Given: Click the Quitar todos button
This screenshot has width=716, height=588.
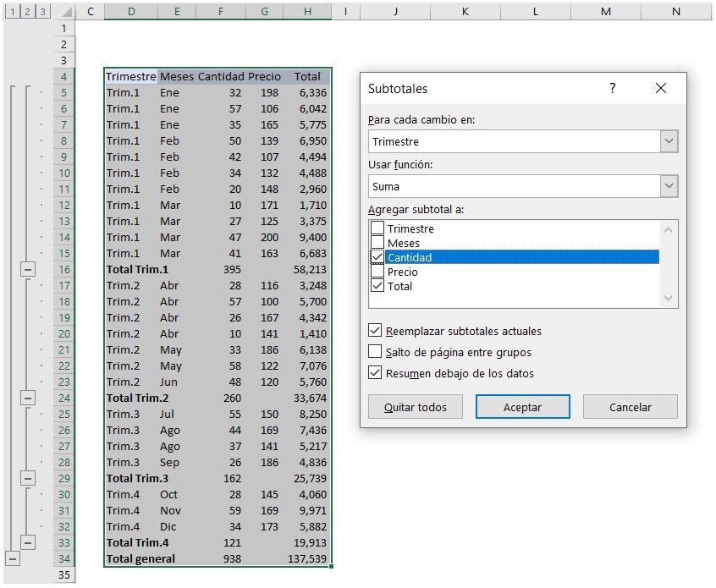Looking at the screenshot, I should pos(415,407).
